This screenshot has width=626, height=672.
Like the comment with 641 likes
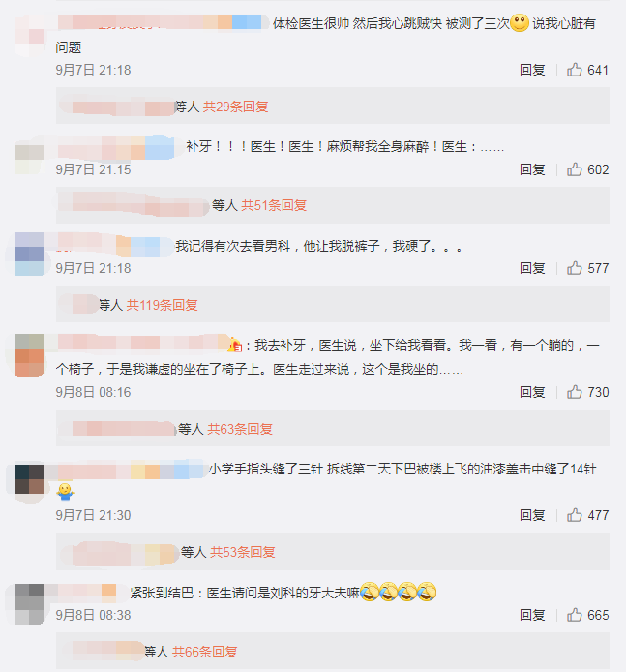pos(574,70)
